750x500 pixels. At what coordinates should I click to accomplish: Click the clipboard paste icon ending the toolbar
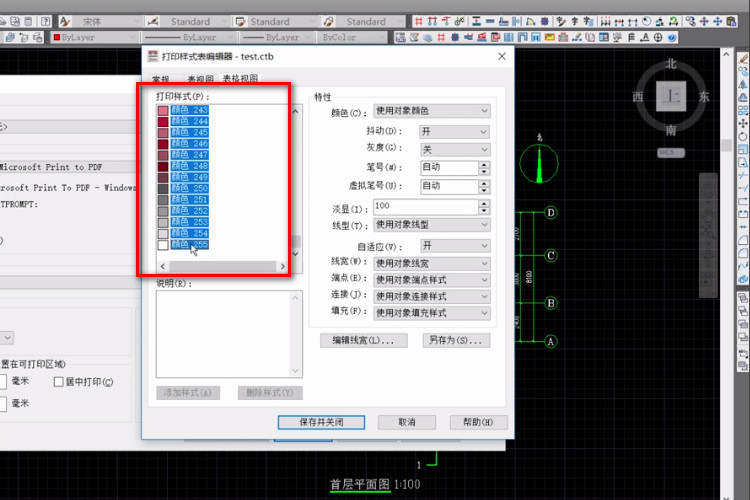(731, 22)
